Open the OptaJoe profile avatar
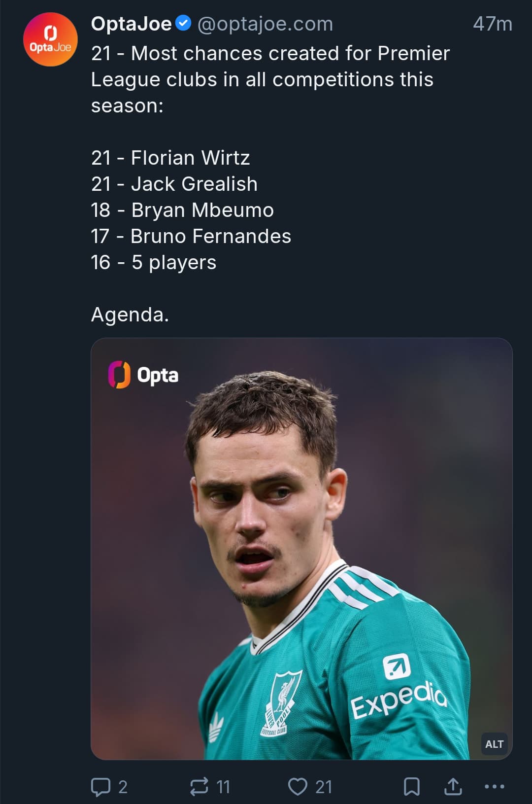Image resolution: width=532 pixels, height=804 pixels. click(50, 40)
